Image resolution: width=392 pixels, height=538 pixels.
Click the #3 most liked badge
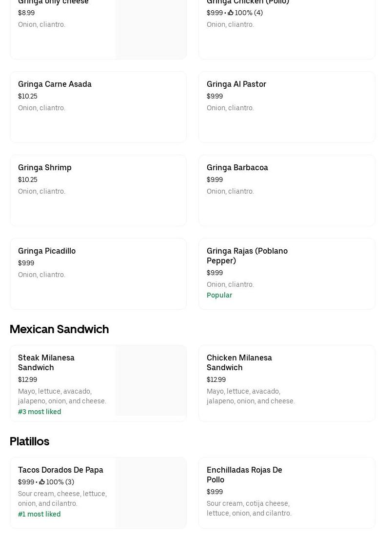click(x=39, y=412)
